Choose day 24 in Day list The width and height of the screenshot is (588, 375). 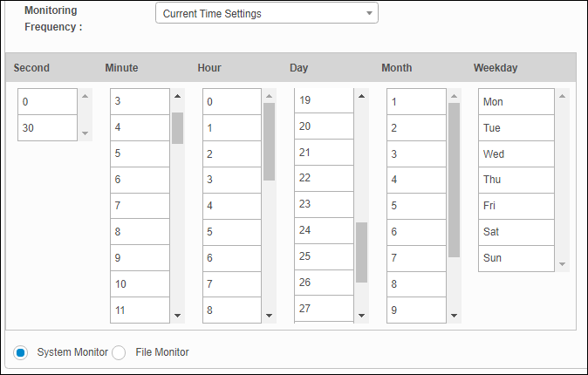click(324, 230)
